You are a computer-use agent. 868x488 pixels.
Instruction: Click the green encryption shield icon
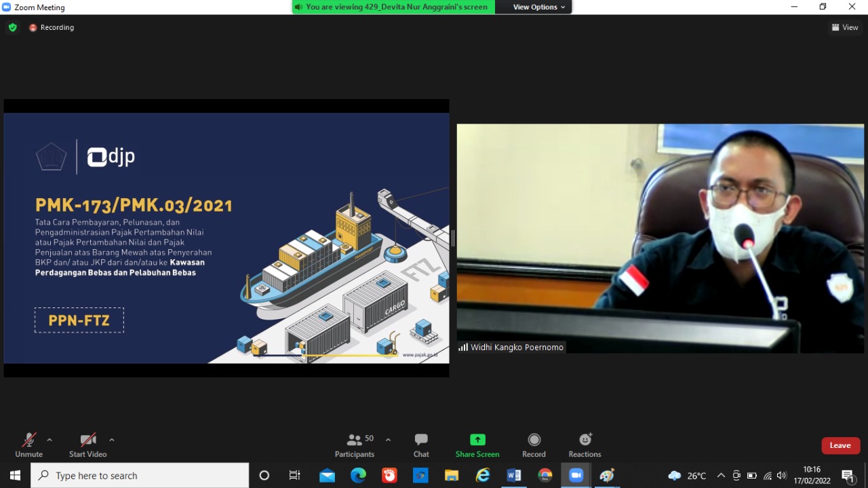13,27
